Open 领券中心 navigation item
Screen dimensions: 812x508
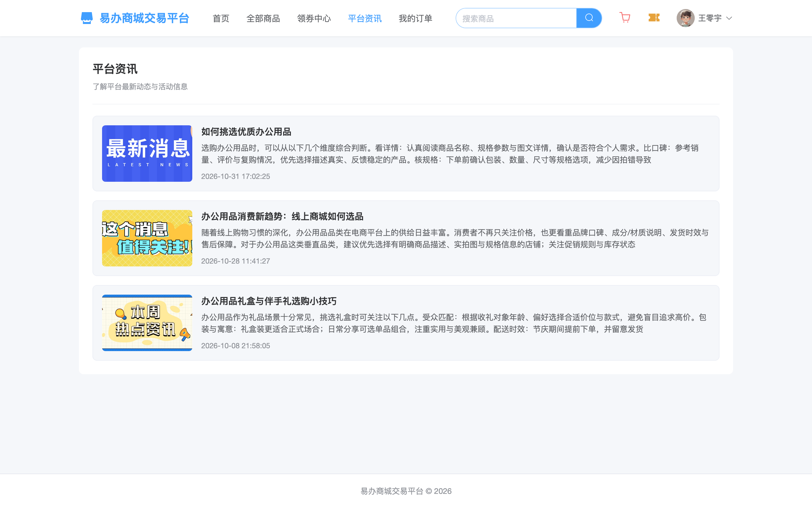pos(314,18)
